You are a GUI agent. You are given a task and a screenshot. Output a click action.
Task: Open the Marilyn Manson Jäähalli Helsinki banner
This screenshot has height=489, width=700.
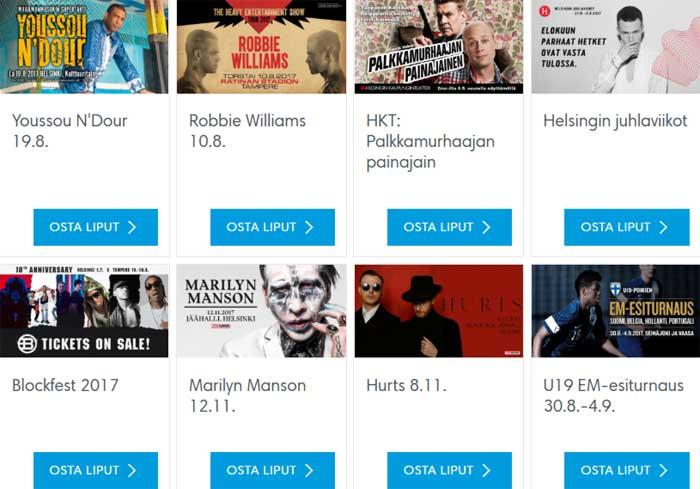[261, 311]
